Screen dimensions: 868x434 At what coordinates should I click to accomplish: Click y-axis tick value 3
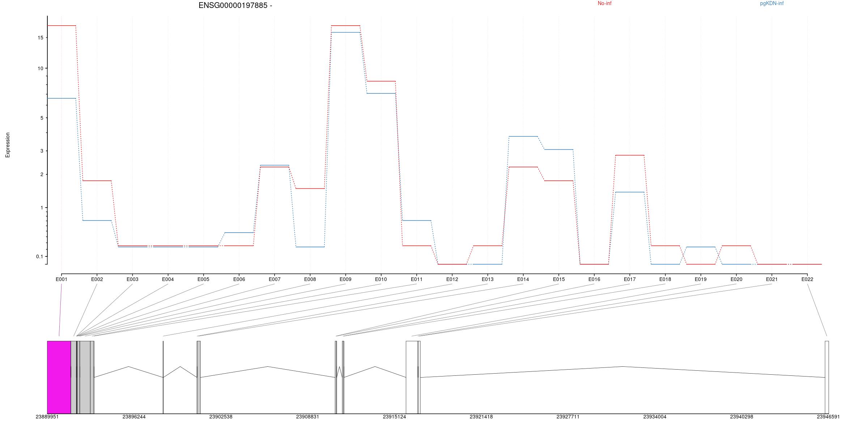(42, 151)
